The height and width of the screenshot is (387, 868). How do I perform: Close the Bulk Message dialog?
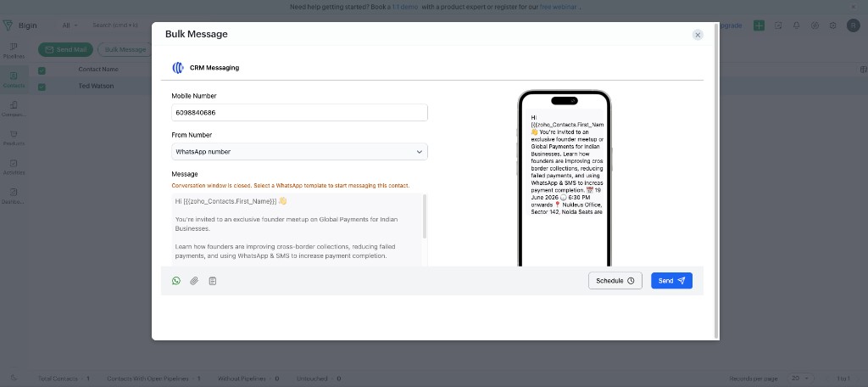tap(698, 35)
